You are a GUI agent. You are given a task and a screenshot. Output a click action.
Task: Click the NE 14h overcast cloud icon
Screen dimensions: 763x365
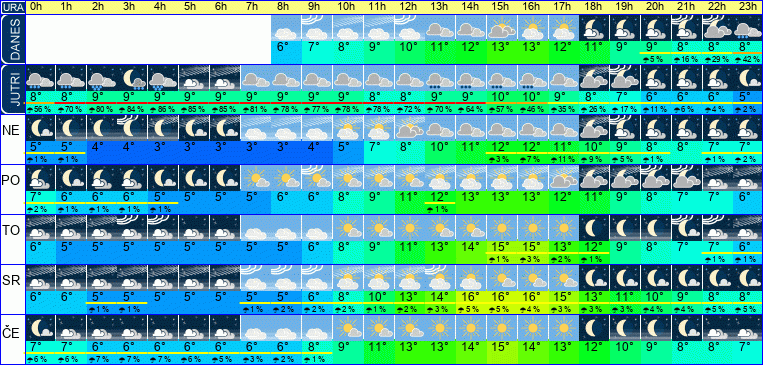pos(471,128)
